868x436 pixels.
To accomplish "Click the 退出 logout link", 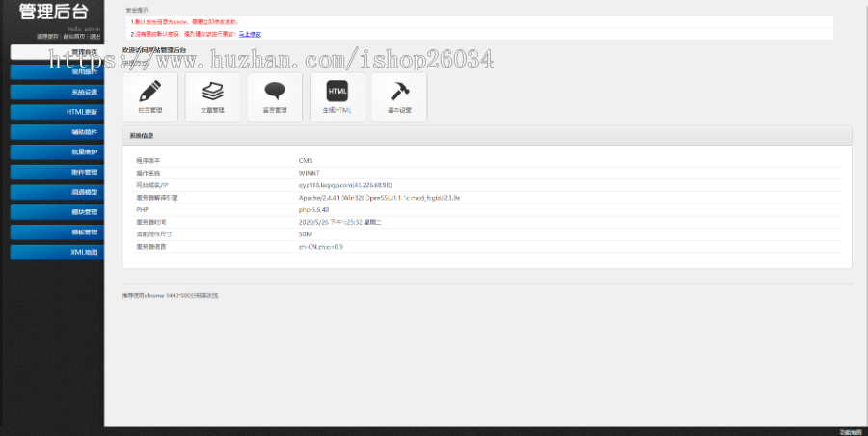I will tap(95, 37).
